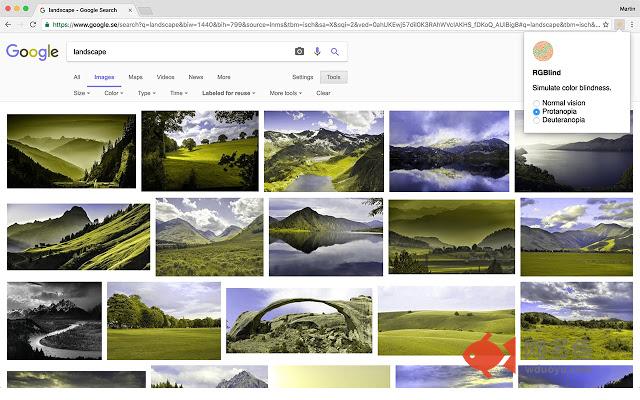This screenshot has width=640, height=400.
Task: Open sunlit meadow with trees image
Action: [200, 151]
